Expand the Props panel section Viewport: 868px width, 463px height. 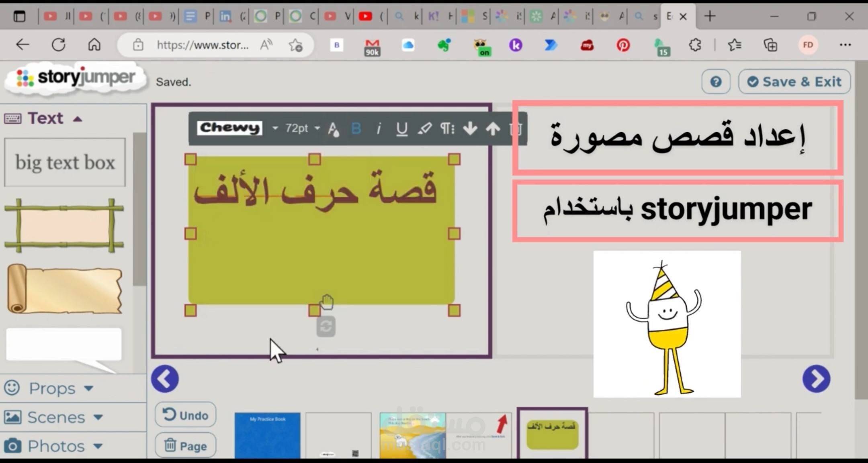coord(49,388)
